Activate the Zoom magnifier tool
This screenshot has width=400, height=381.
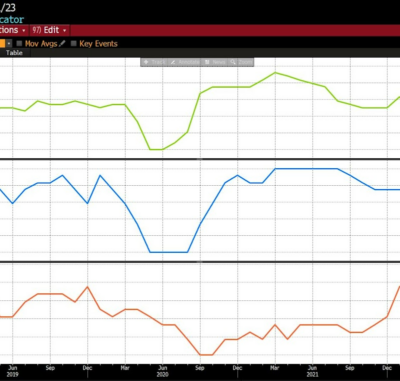(241, 62)
